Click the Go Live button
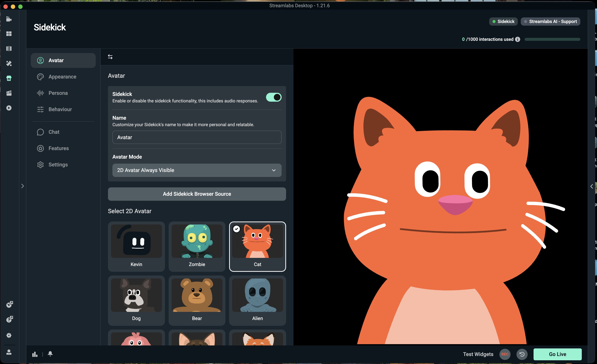597x364 pixels. pos(557,354)
